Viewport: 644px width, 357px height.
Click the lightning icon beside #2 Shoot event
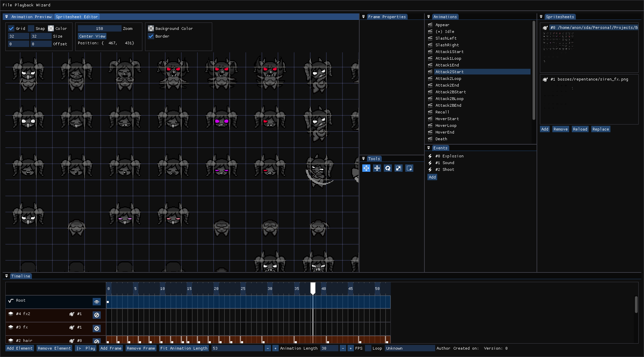coord(430,169)
